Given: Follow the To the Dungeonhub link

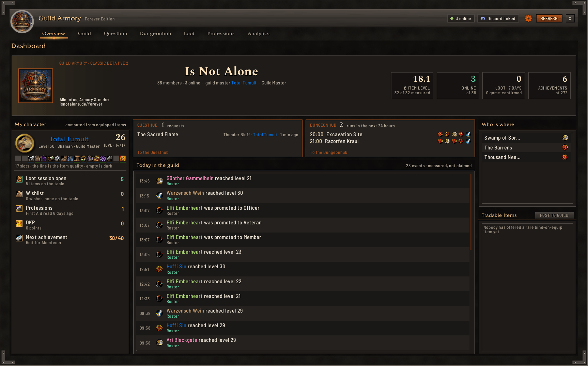Looking at the screenshot, I should point(328,153).
